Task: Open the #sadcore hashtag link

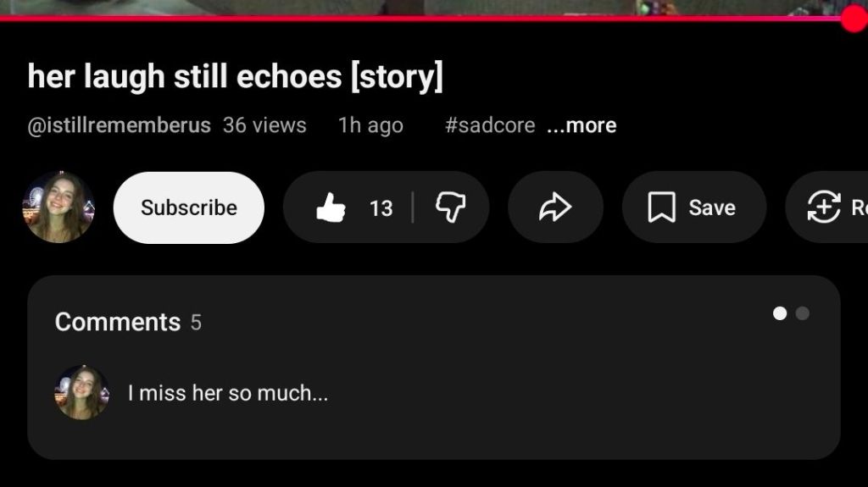Action: [490, 125]
